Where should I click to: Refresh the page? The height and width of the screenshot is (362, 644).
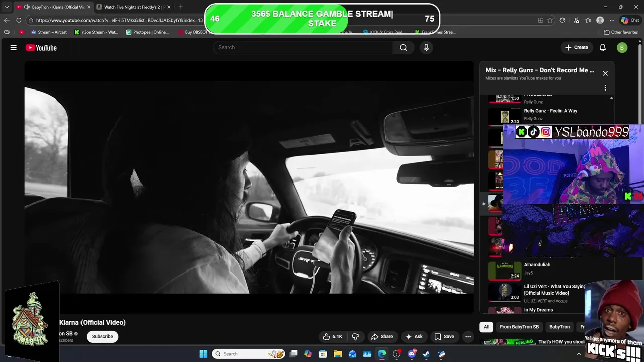(19, 20)
